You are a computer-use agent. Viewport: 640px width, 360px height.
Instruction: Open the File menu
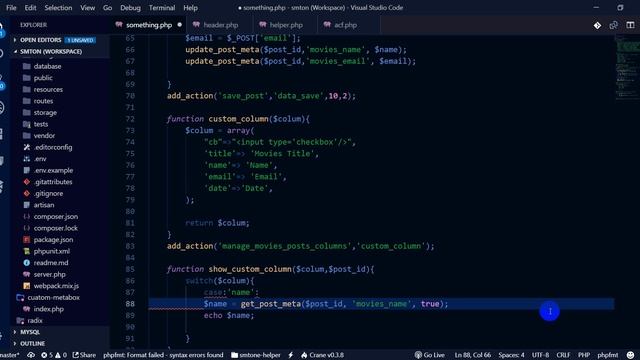(11, 8)
